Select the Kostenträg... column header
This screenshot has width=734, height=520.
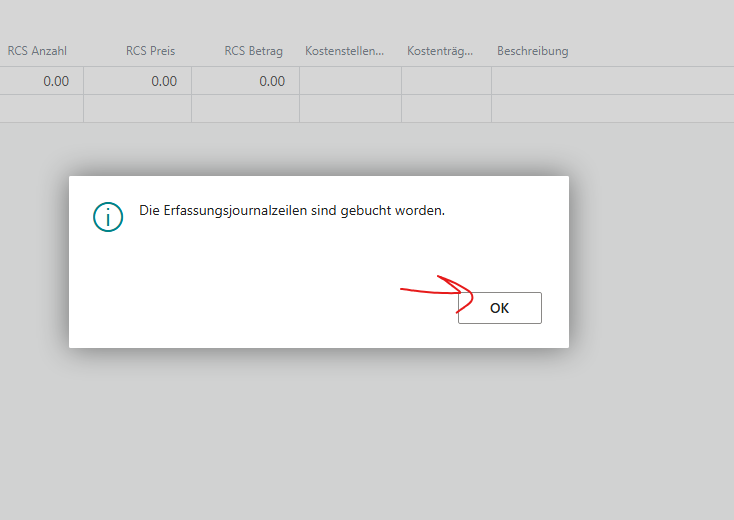click(x=440, y=51)
